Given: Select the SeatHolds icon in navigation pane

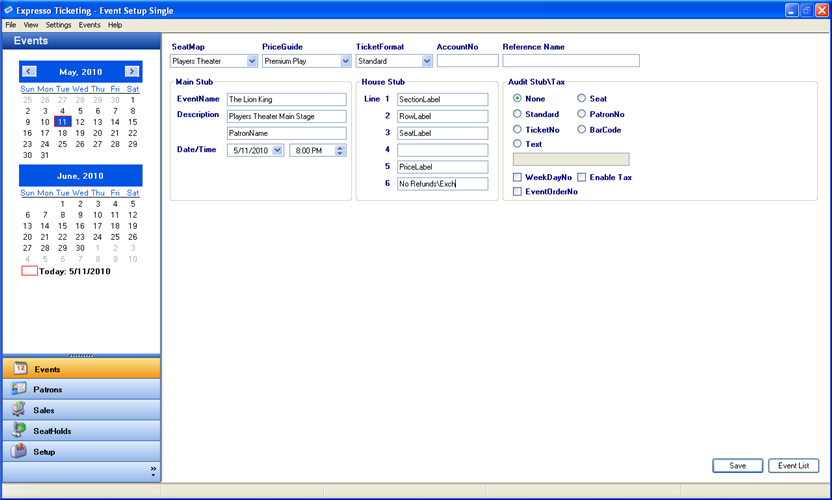Looking at the screenshot, I should pyautogui.click(x=19, y=430).
